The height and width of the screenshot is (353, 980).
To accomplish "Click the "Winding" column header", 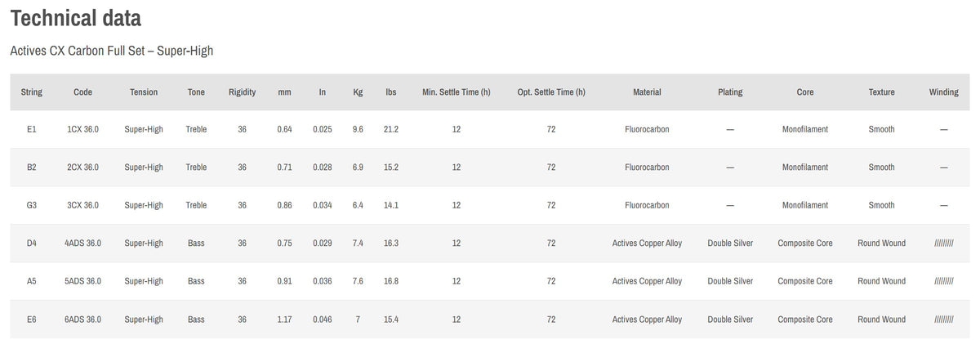I will (x=944, y=92).
